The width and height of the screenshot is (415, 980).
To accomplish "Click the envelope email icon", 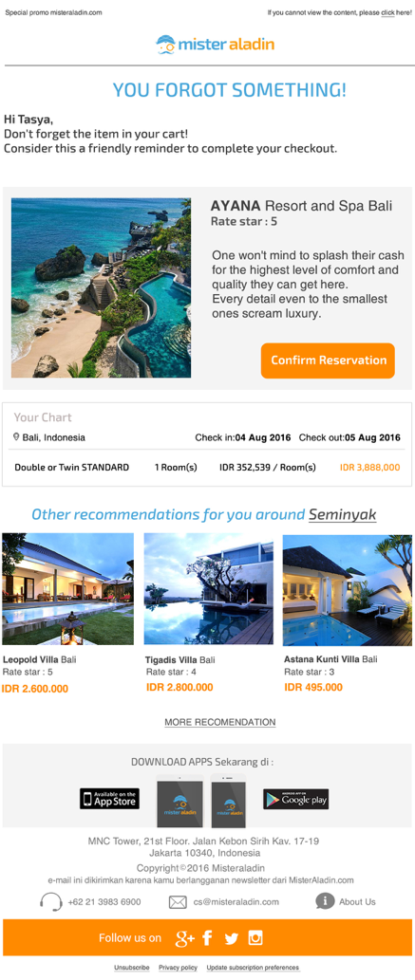I will click(x=178, y=902).
